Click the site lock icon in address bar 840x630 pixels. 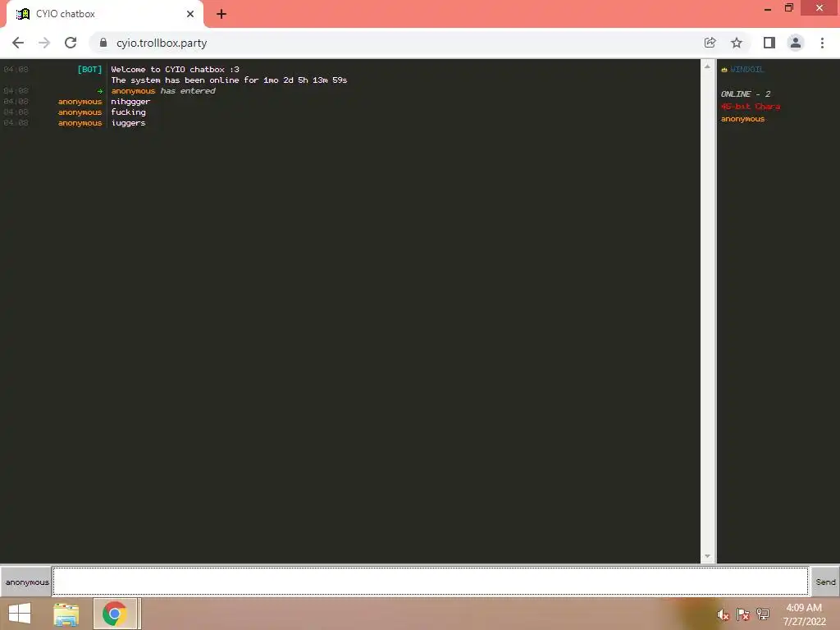coord(103,43)
